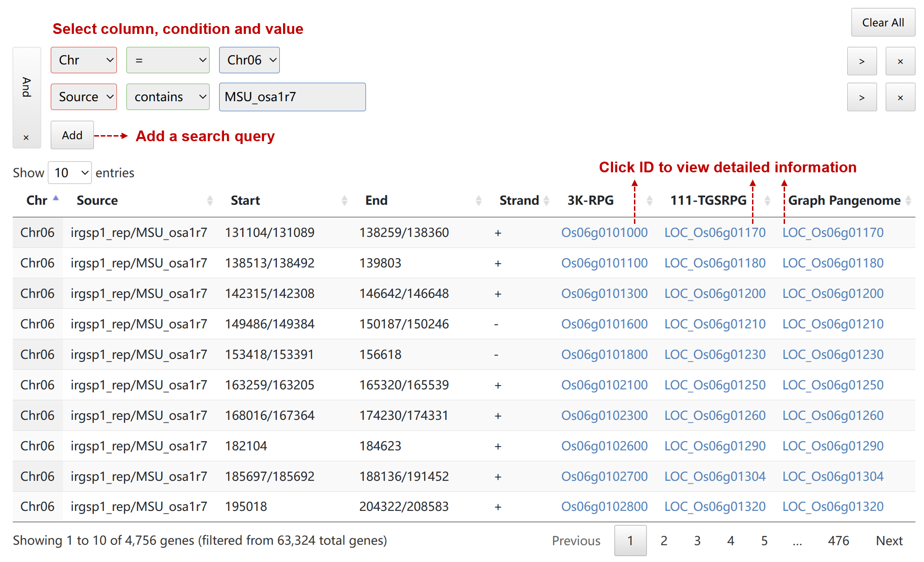Click the > button on Source query row
This screenshot has height=562, width=924.
(x=861, y=97)
